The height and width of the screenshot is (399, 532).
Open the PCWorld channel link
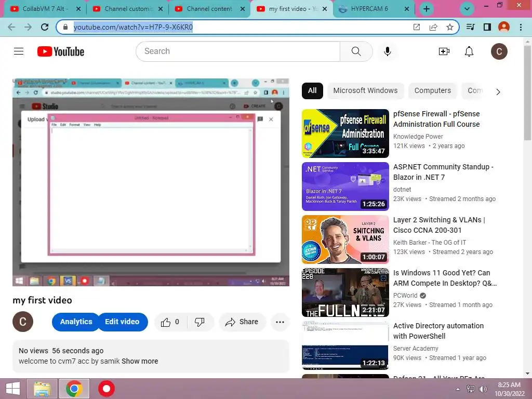click(405, 296)
